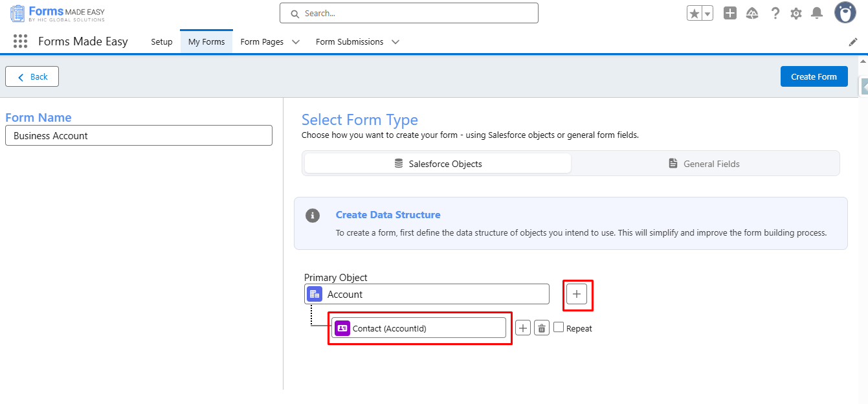868x404 pixels.
Task: Open the favorites list dropdown arrow
Action: [x=707, y=14]
